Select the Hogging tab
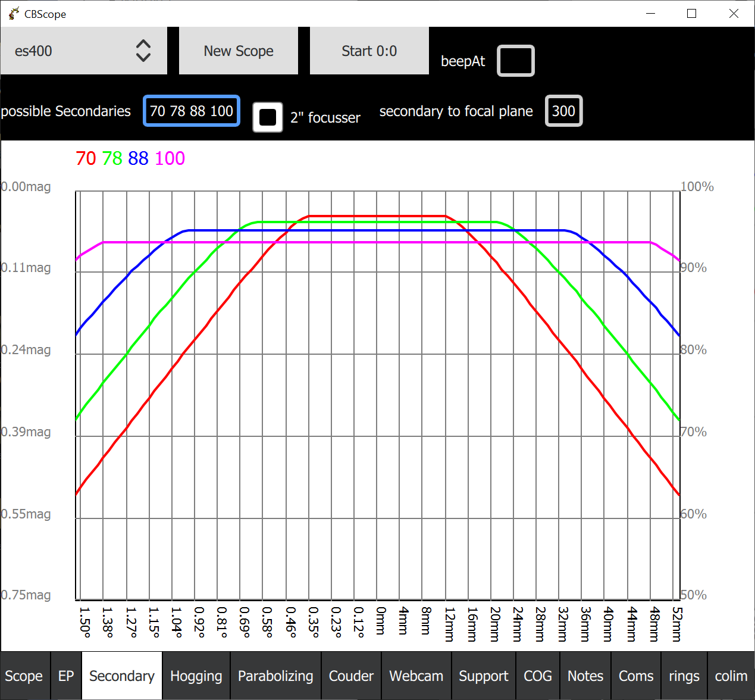The height and width of the screenshot is (700, 755). 196,676
